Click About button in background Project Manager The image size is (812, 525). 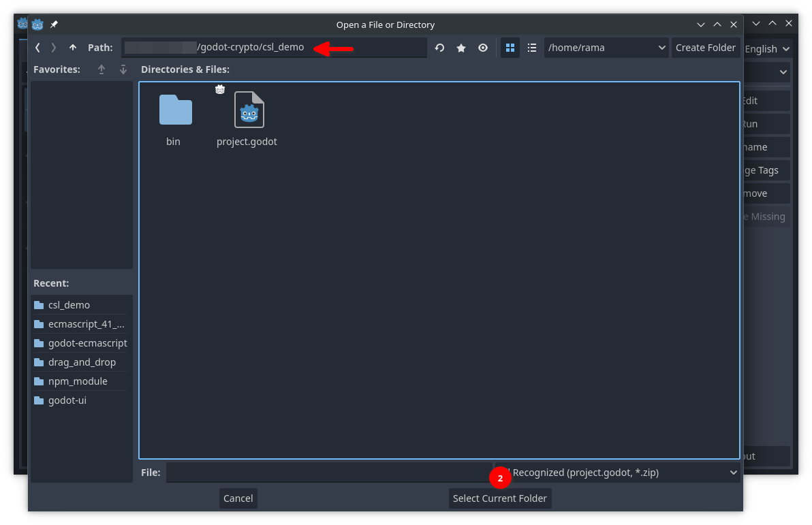(x=766, y=457)
